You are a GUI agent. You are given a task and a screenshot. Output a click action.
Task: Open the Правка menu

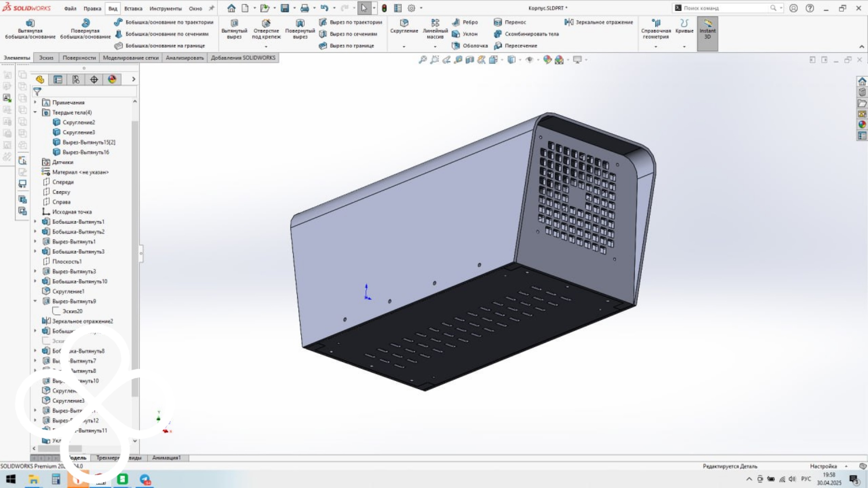tap(92, 8)
